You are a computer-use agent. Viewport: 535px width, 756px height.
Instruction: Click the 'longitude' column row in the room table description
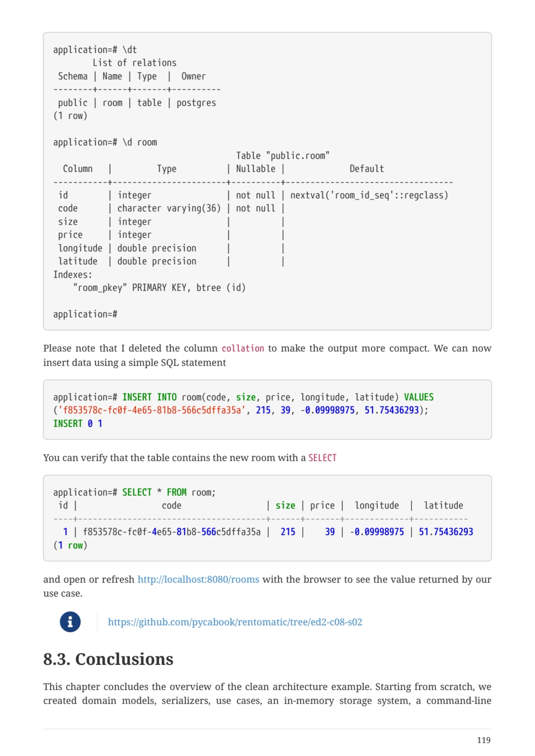171,248
